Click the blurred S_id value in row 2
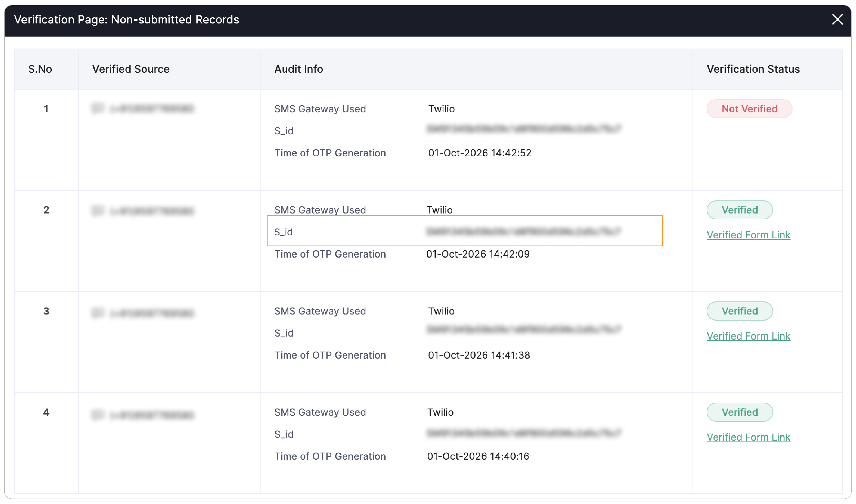This screenshot has width=856, height=504. [524, 232]
